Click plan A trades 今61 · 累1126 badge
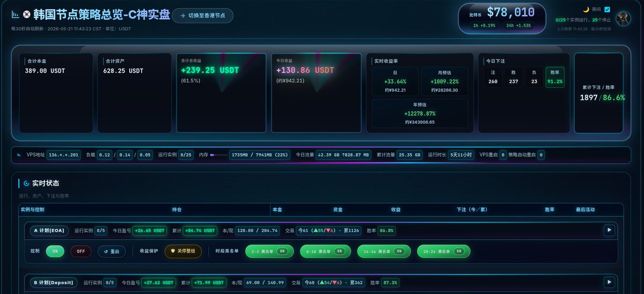The width and height of the screenshot is (644, 294). [330, 231]
